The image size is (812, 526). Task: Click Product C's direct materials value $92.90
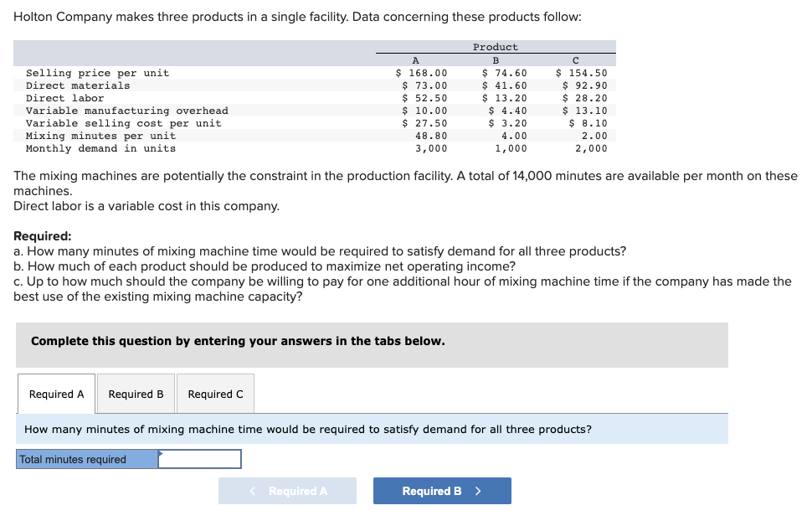585,85
